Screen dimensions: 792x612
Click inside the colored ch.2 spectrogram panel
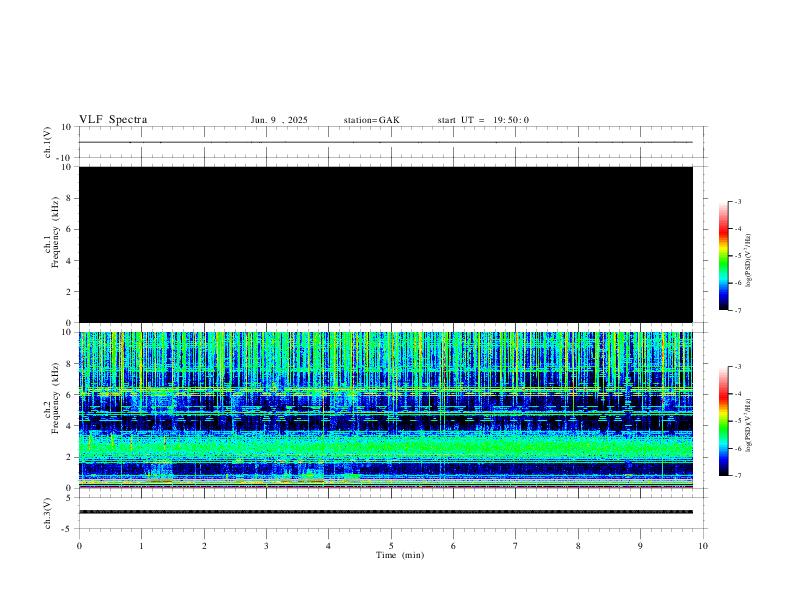385,410
